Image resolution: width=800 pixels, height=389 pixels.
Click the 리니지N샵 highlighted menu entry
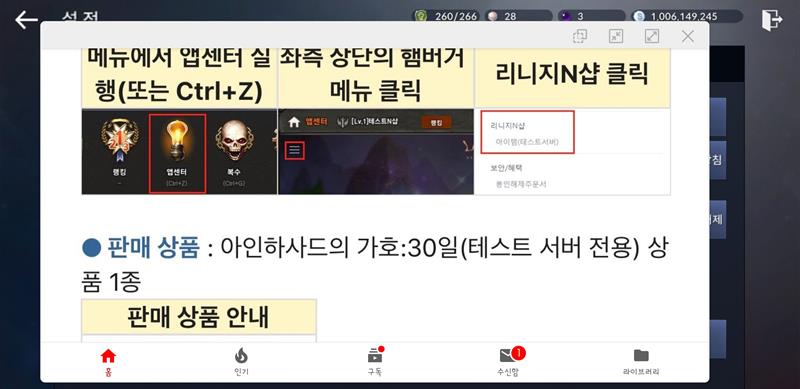pyautogui.click(x=528, y=132)
